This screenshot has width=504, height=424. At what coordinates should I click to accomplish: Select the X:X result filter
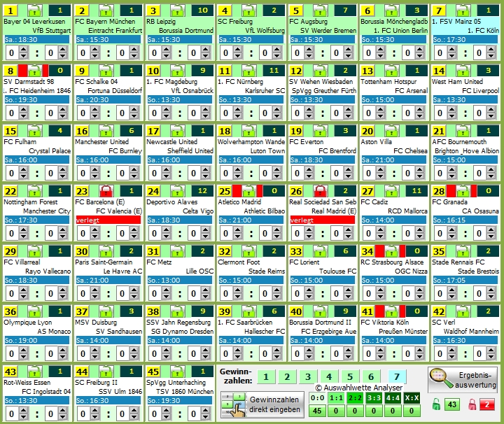412,398
